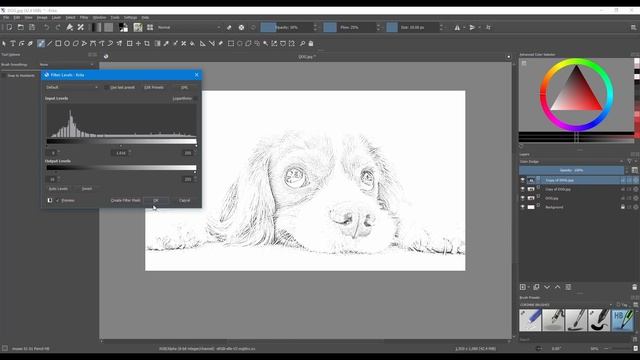This screenshot has height=360, width=640.
Task: Open an existing file via toolbar
Action: pos(20,27)
